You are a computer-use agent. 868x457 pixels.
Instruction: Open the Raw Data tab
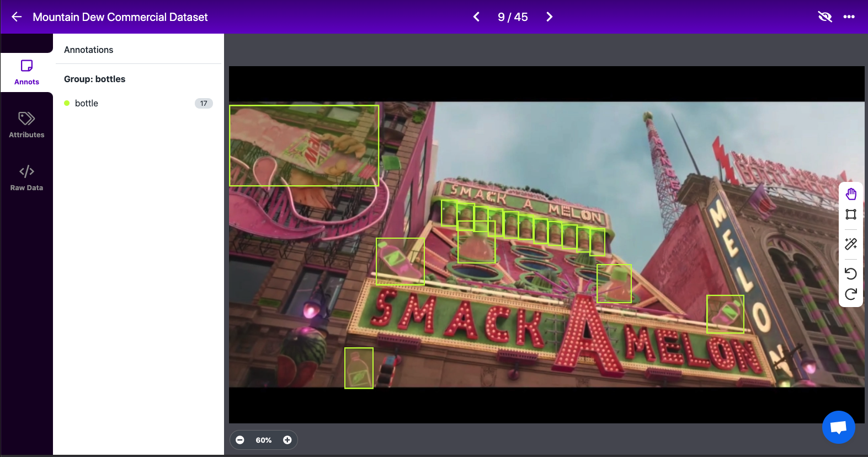26,178
